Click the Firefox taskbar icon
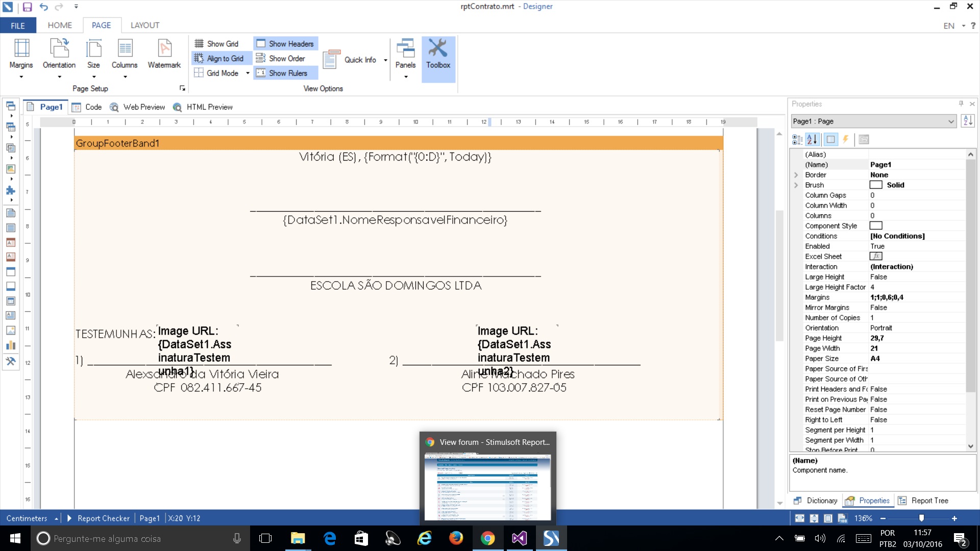 click(456, 538)
